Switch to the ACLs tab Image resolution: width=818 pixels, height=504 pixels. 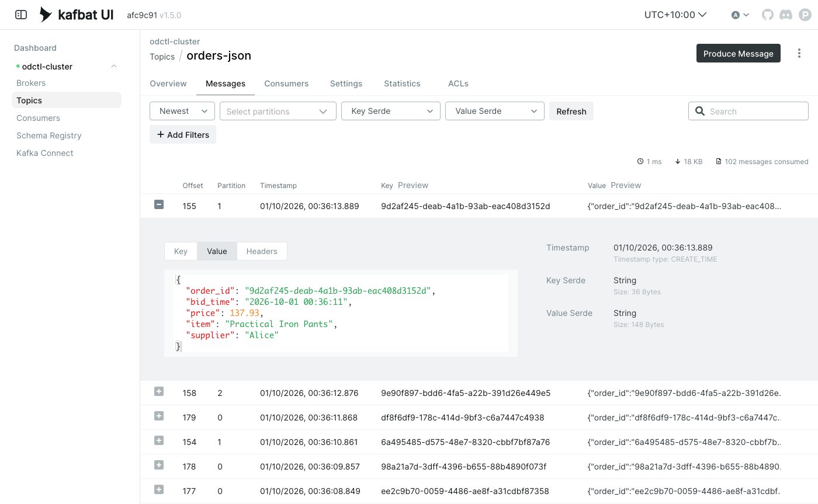(458, 84)
